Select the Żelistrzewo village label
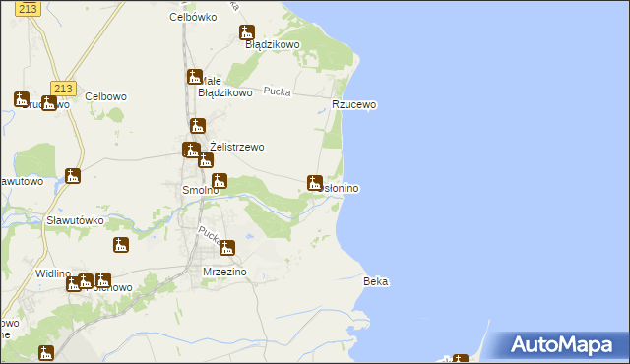Viewport: 630px width, 364px height. [x=237, y=147]
